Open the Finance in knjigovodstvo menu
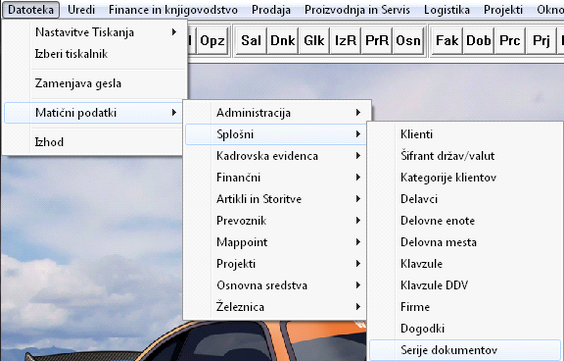This screenshot has width=564, height=361. (173, 10)
